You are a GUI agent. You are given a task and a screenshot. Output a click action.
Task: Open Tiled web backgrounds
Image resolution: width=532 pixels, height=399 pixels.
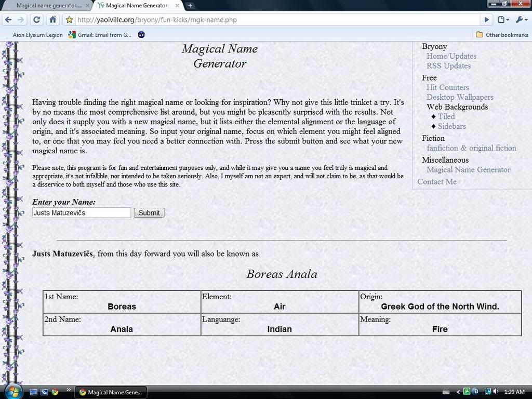click(446, 116)
